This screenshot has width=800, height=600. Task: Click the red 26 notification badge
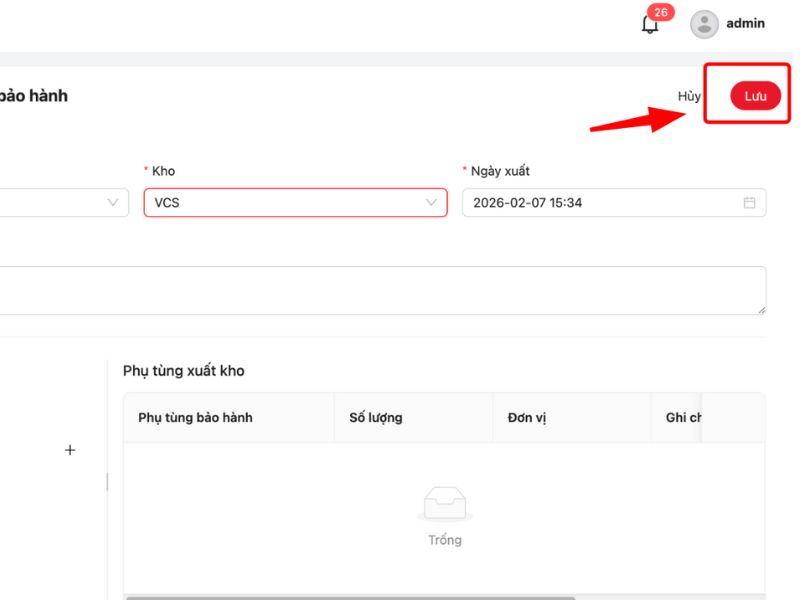(x=660, y=13)
